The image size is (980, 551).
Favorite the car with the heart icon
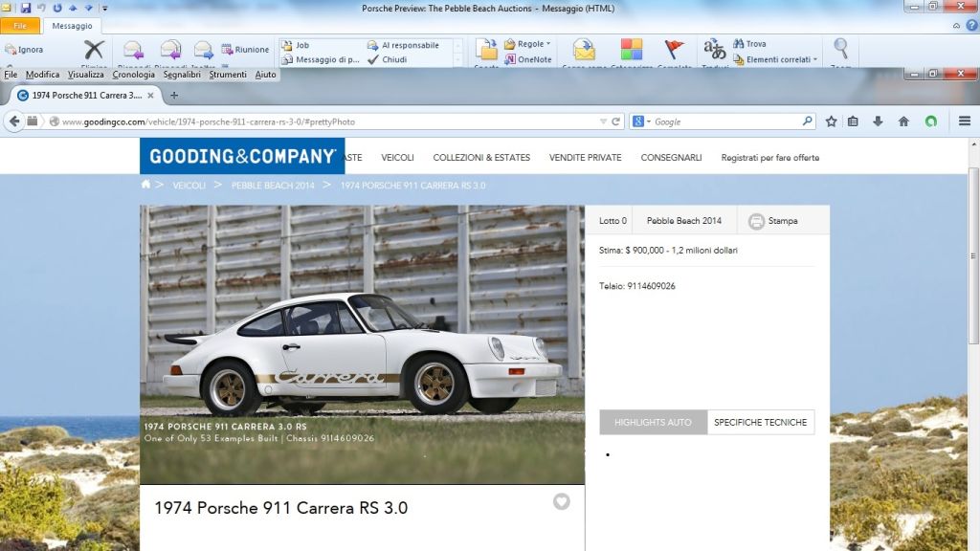click(561, 501)
